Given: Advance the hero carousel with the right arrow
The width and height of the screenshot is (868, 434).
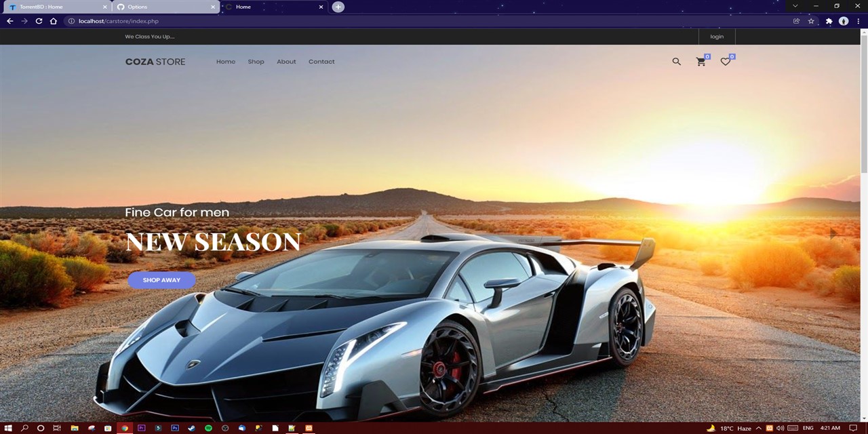Looking at the screenshot, I should pyautogui.click(x=833, y=233).
